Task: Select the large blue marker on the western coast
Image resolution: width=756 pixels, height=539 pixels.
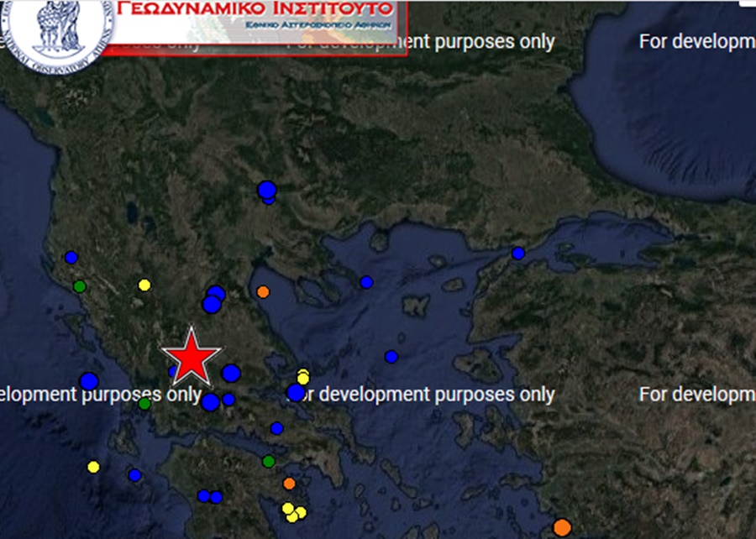Action: coord(89,381)
